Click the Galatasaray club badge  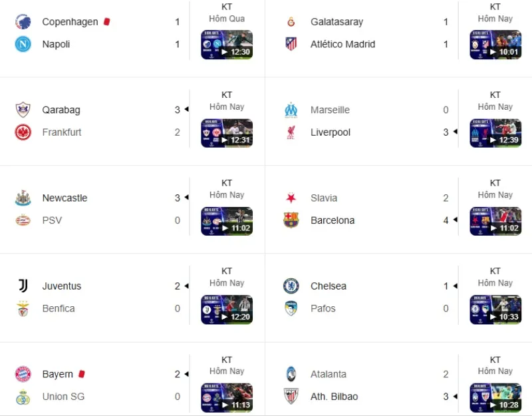[290, 21]
